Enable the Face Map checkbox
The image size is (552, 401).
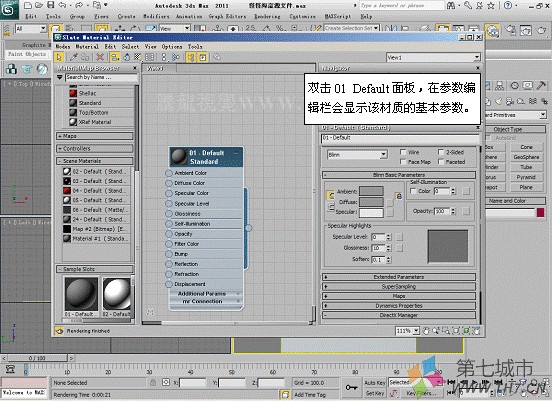coord(403,162)
